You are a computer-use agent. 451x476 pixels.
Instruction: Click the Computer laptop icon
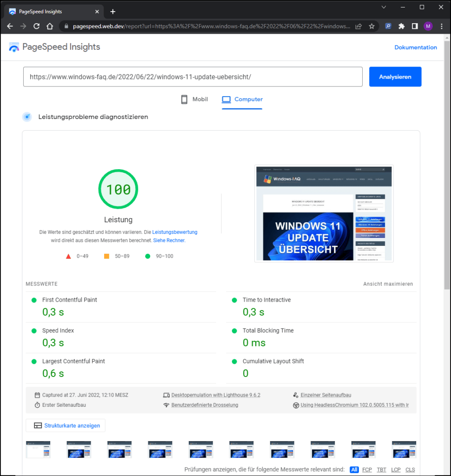click(226, 99)
